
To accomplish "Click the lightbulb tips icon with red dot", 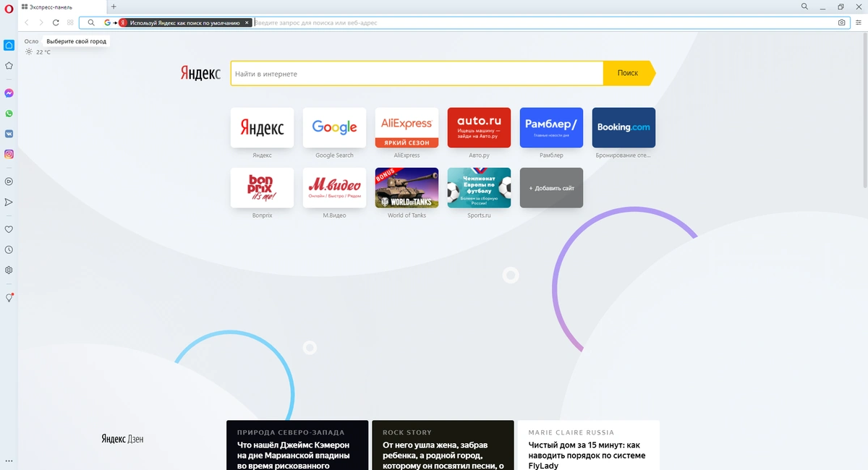I will pyautogui.click(x=9, y=297).
